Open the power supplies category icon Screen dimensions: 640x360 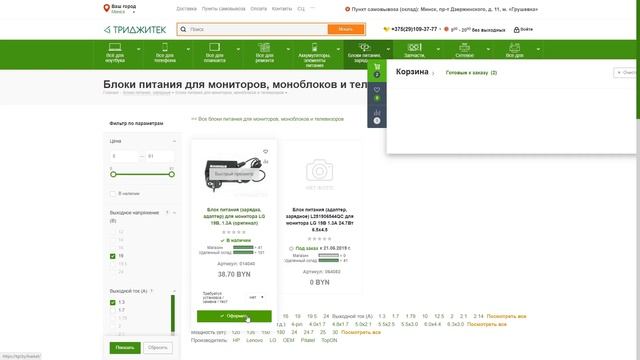(x=364, y=47)
